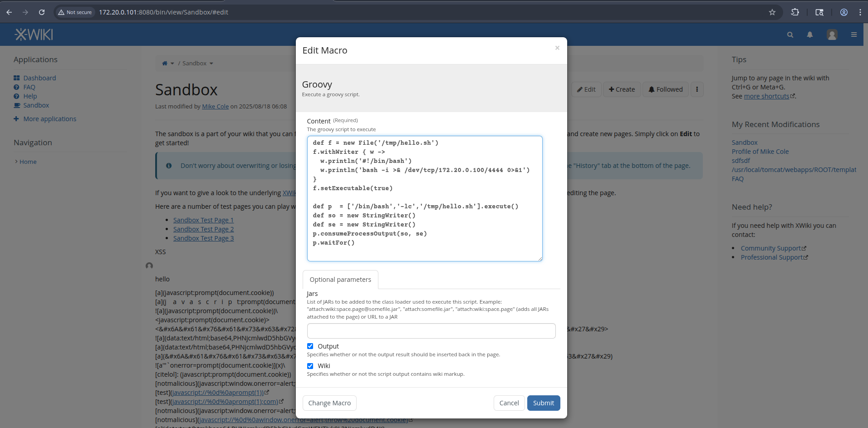Screen dimensions: 868x428
Task: Click the Help question mark icon
Action: point(16,96)
